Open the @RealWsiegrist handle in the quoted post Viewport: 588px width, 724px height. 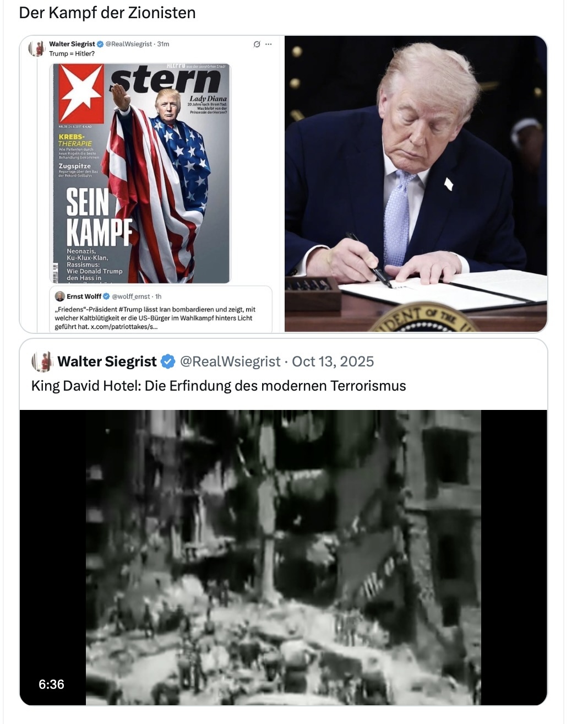230,361
